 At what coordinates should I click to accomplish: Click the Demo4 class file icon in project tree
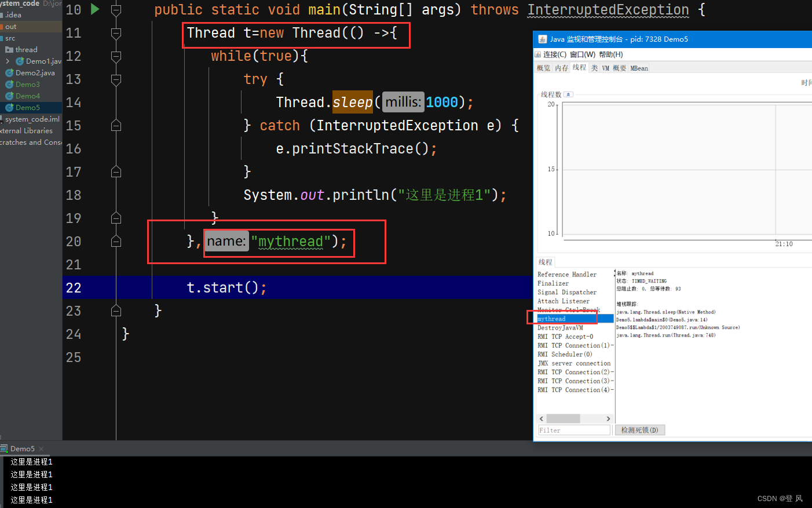[x=9, y=96]
